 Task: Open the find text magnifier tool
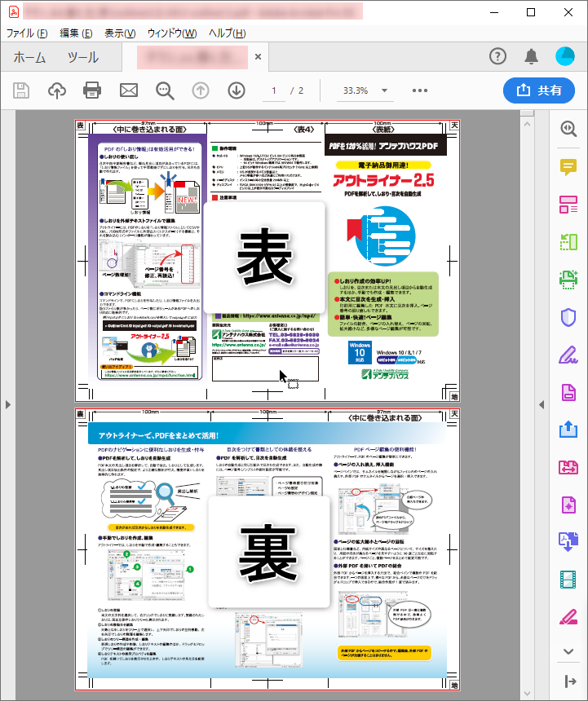click(x=165, y=90)
